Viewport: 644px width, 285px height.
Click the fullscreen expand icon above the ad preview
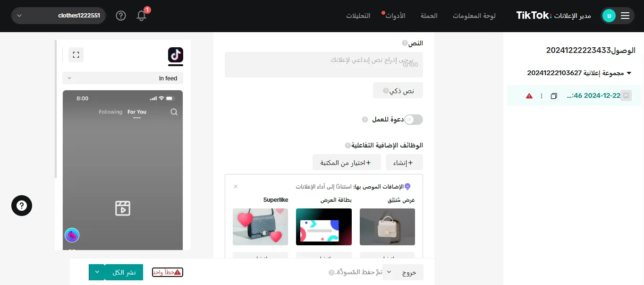[76, 55]
